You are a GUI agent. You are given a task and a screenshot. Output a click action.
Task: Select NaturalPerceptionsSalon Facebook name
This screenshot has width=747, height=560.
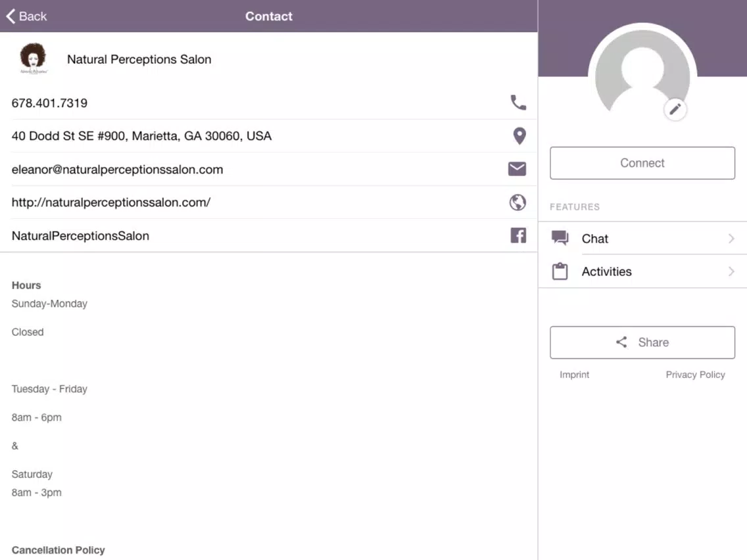(x=80, y=236)
